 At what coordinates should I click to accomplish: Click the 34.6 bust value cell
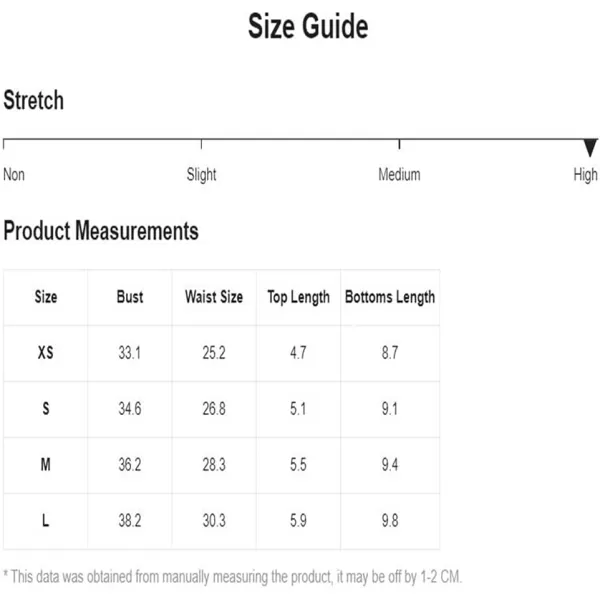130,409
